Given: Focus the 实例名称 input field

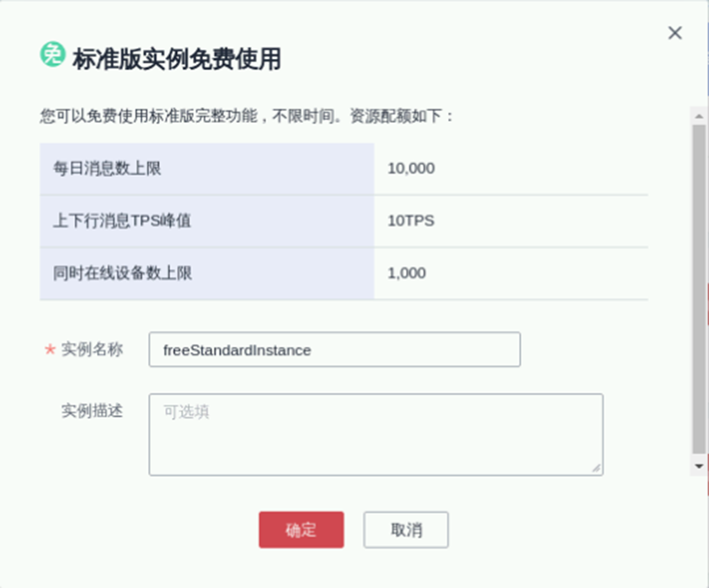Looking at the screenshot, I should 334,350.
